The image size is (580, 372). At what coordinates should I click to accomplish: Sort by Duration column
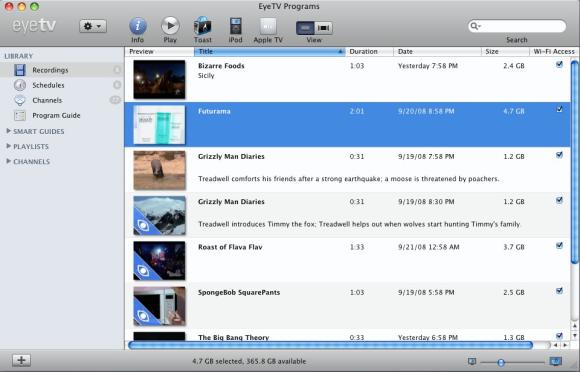[369, 51]
